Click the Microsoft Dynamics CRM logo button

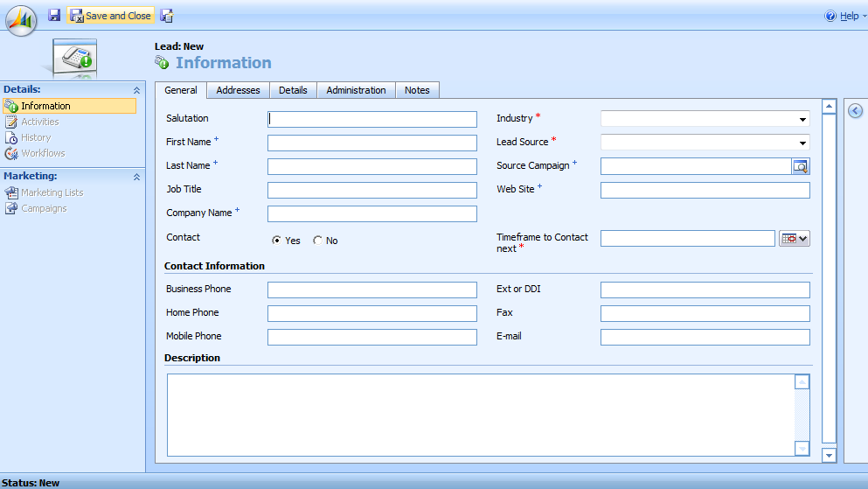click(x=21, y=20)
